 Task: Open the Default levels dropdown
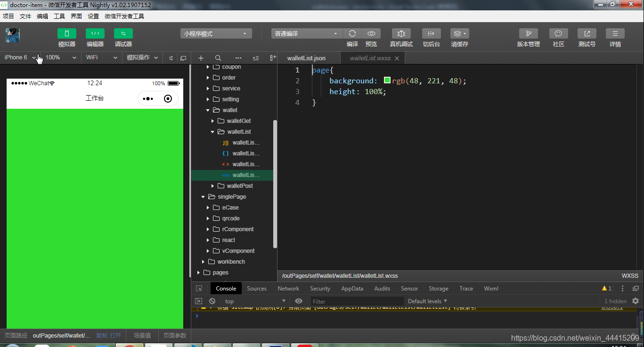(427, 301)
